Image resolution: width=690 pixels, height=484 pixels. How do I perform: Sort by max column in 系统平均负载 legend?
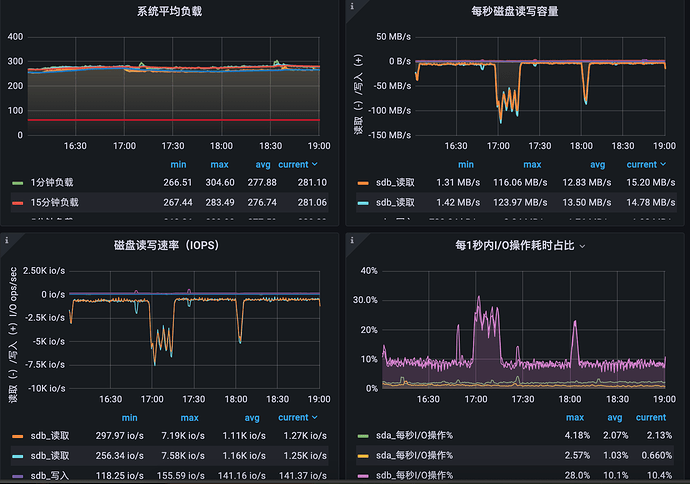tap(219, 165)
